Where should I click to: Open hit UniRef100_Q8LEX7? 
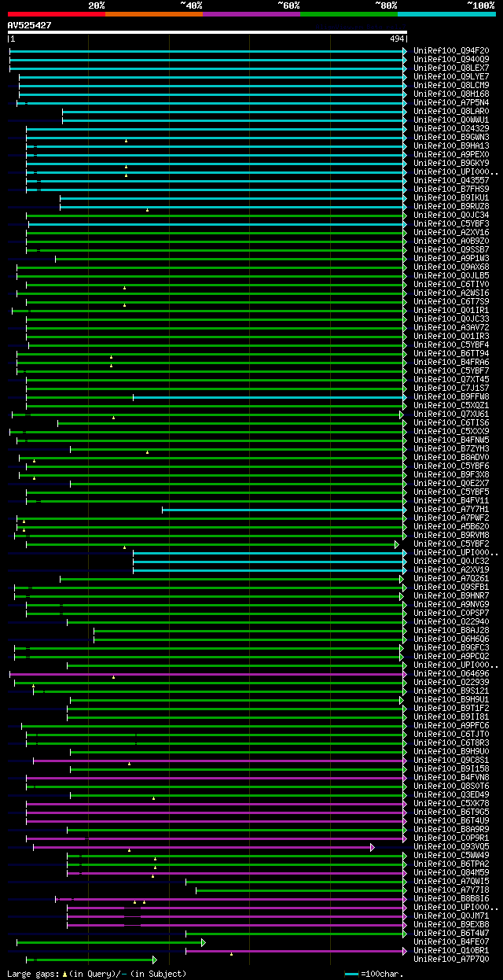(x=451, y=68)
